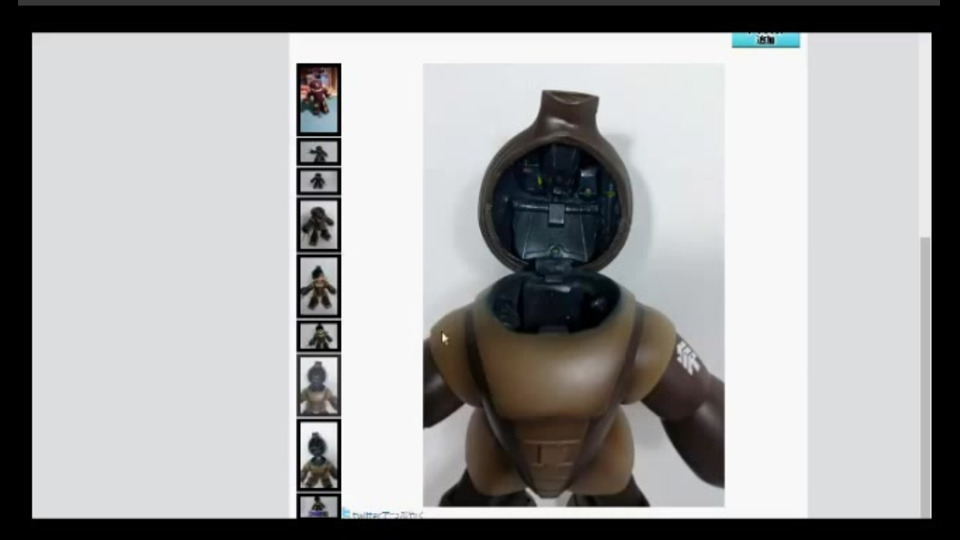Click the page's vertical scrollbar thumb
This screenshot has width=960, height=540.
[x=925, y=377]
